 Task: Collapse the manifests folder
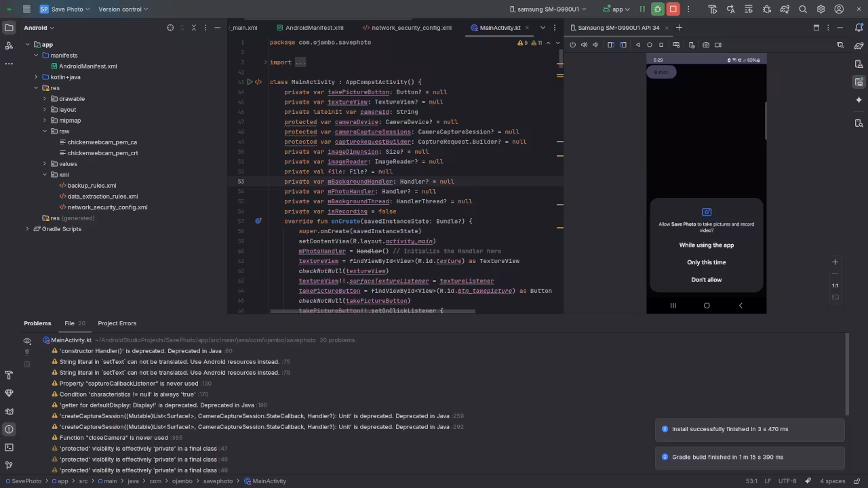(x=36, y=56)
